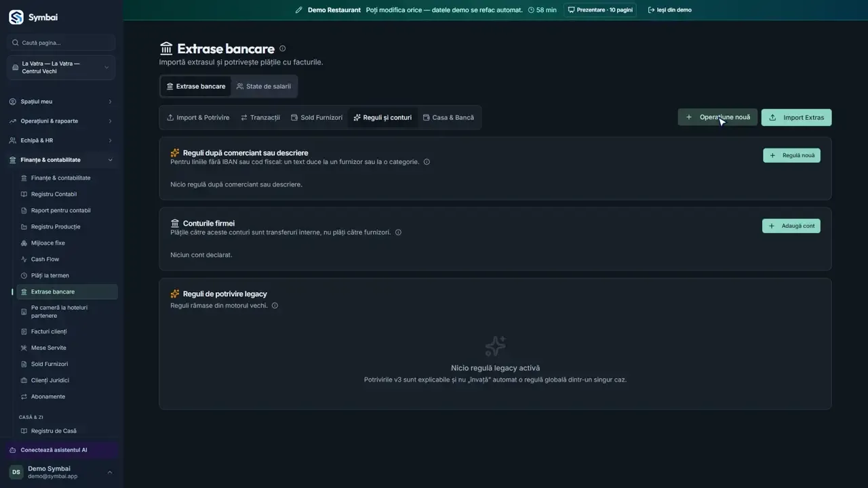Switch to Tranzacții tab
This screenshot has width=868, height=488.
(260, 118)
